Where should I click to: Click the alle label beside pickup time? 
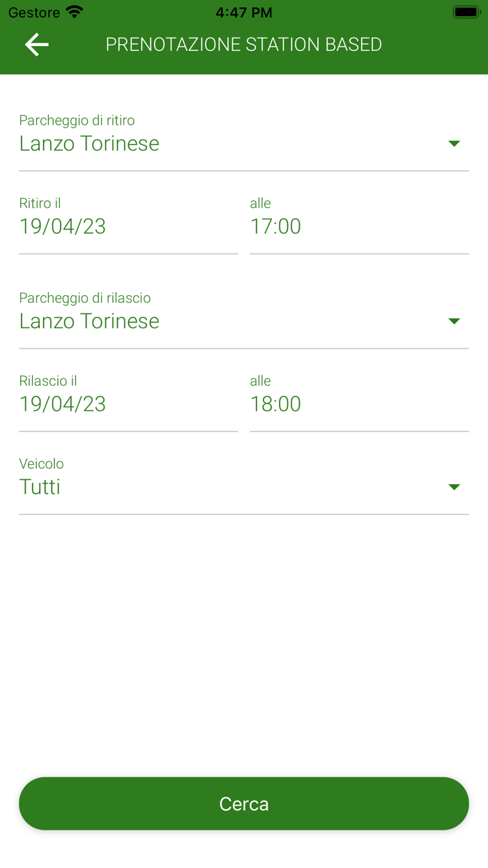(259, 203)
